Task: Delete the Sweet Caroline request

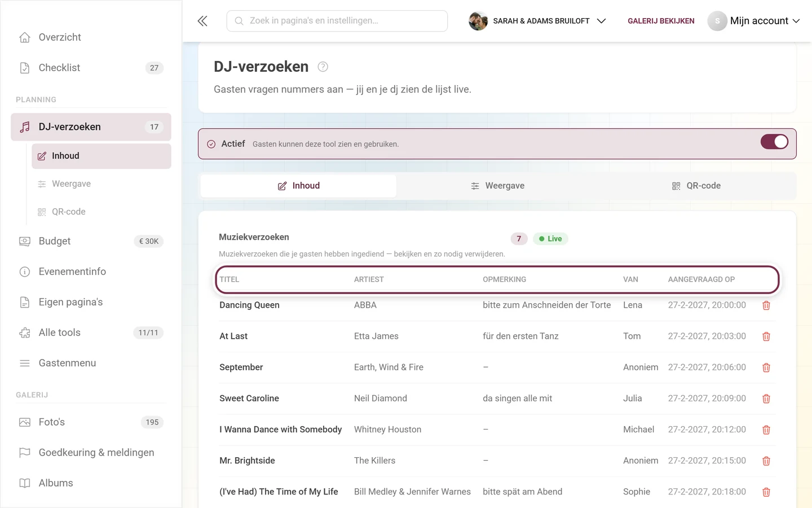Action: pos(766,398)
